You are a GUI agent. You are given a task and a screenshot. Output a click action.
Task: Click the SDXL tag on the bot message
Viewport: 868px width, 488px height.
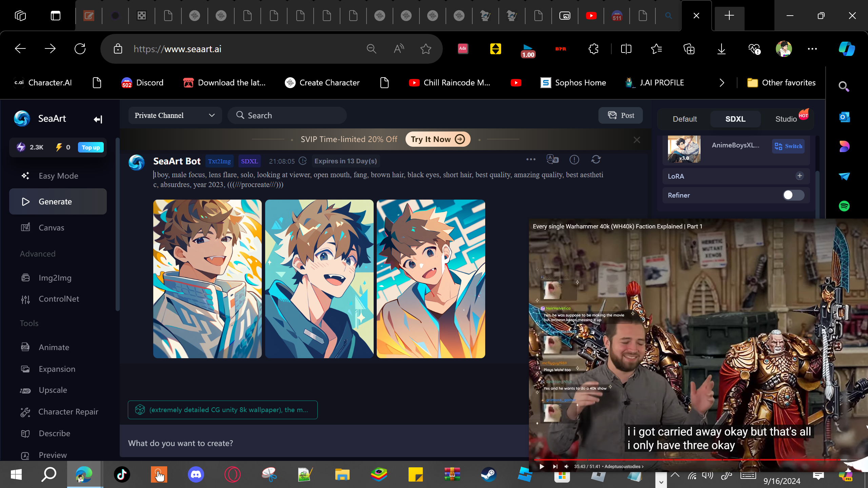click(x=249, y=161)
